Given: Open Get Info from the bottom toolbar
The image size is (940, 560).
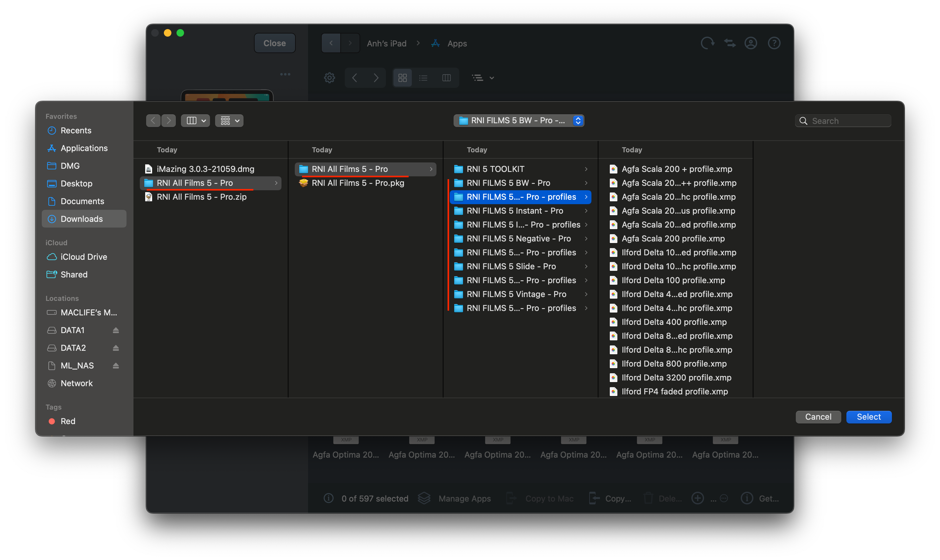Looking at the screenshot, I should coord(747,498).
